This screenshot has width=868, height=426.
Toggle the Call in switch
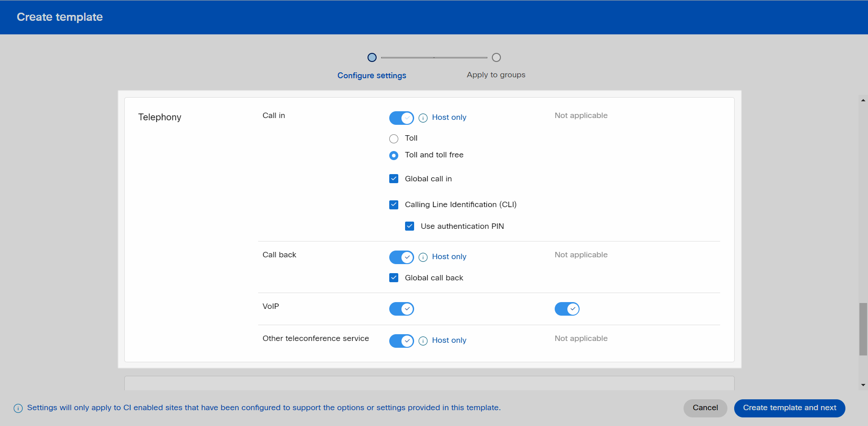tap(401, 118)
